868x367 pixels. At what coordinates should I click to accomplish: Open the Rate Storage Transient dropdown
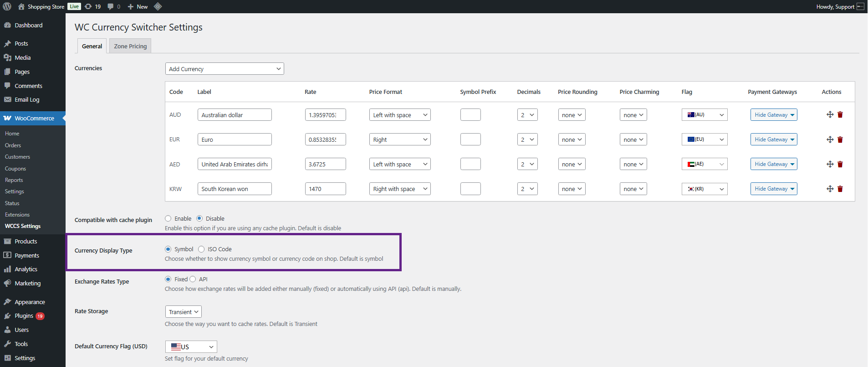point(183,312)
